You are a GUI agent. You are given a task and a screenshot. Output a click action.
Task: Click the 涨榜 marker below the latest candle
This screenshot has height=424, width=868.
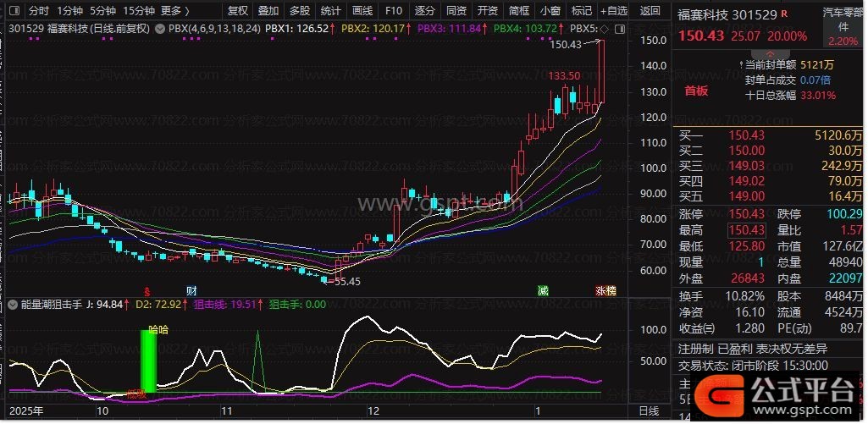605,290
